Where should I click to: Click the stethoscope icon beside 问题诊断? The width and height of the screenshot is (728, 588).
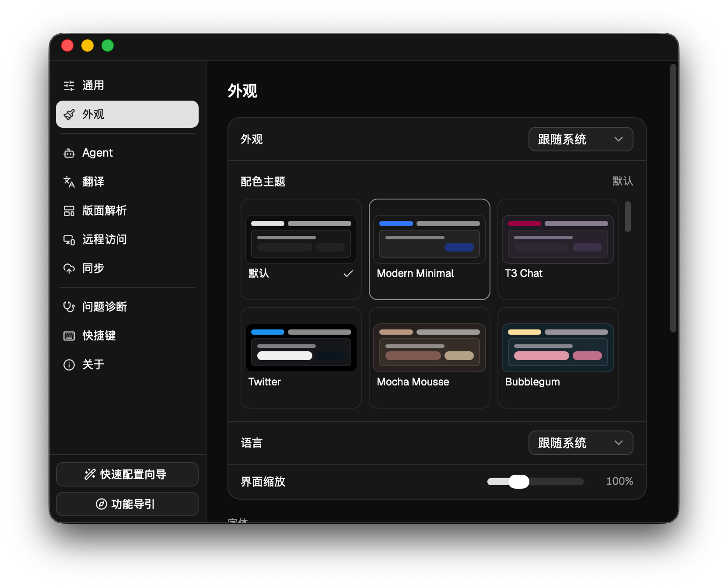(x=69, y=307)
